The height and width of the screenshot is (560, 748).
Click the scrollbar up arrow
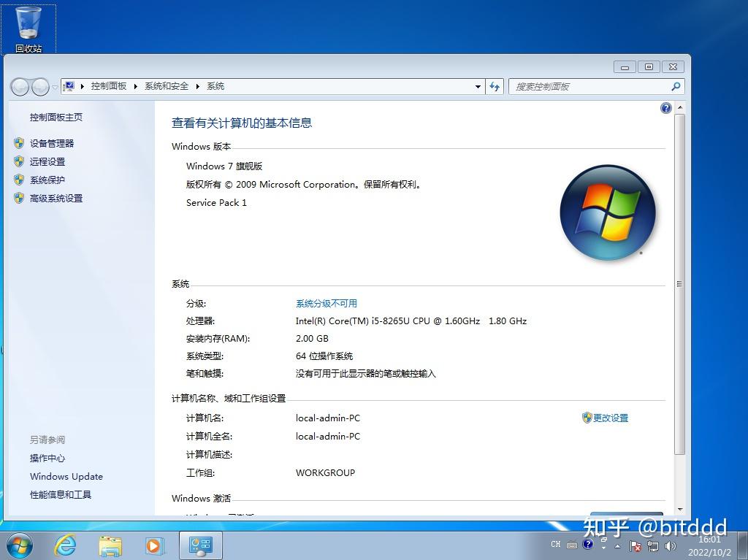tap(680, 108)
